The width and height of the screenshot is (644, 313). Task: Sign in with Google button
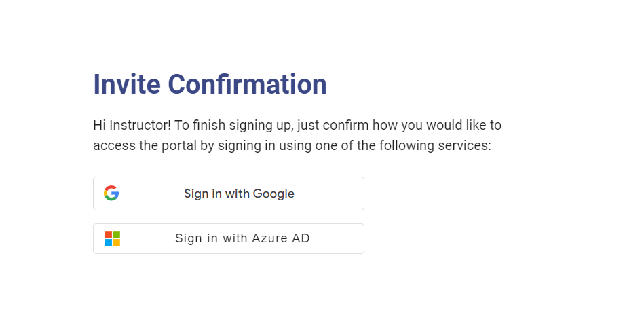pyautogui.click(x=229, y=194)
